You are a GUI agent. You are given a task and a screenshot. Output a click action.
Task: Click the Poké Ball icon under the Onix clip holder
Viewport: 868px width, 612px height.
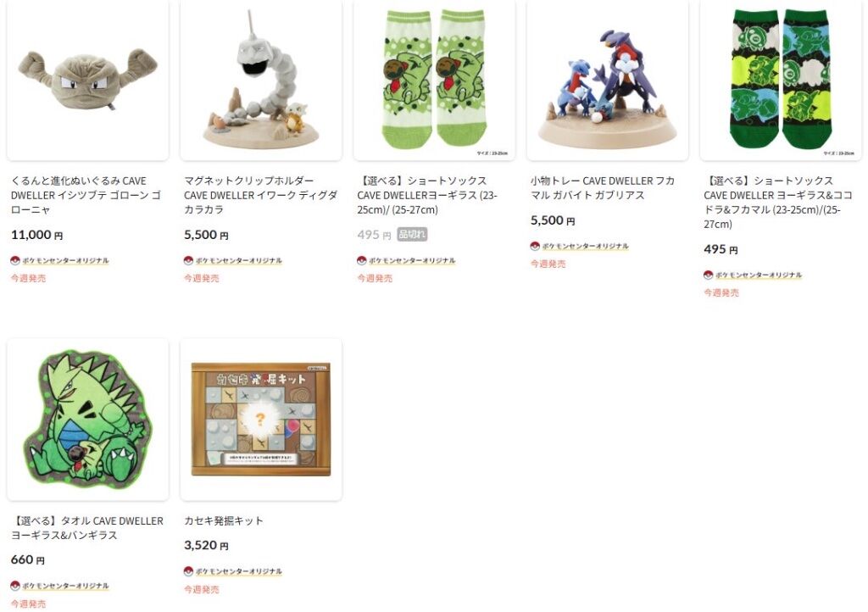[188, 260]
